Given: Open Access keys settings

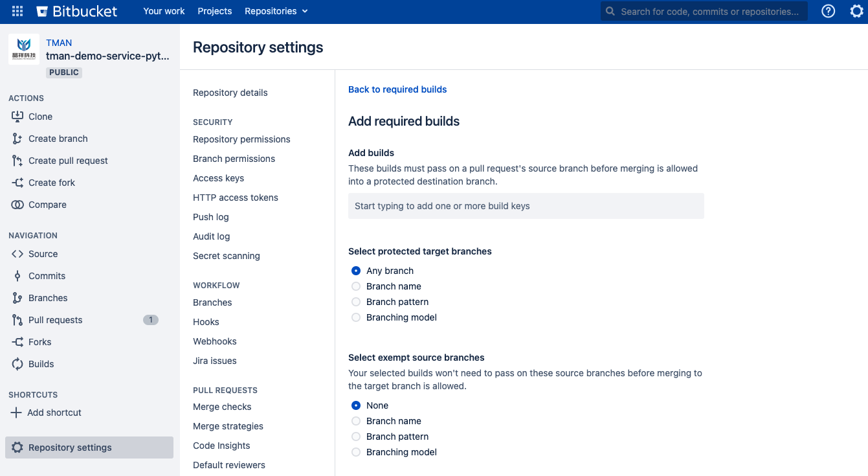Looking at the screenshot, I should coord(218,178).
